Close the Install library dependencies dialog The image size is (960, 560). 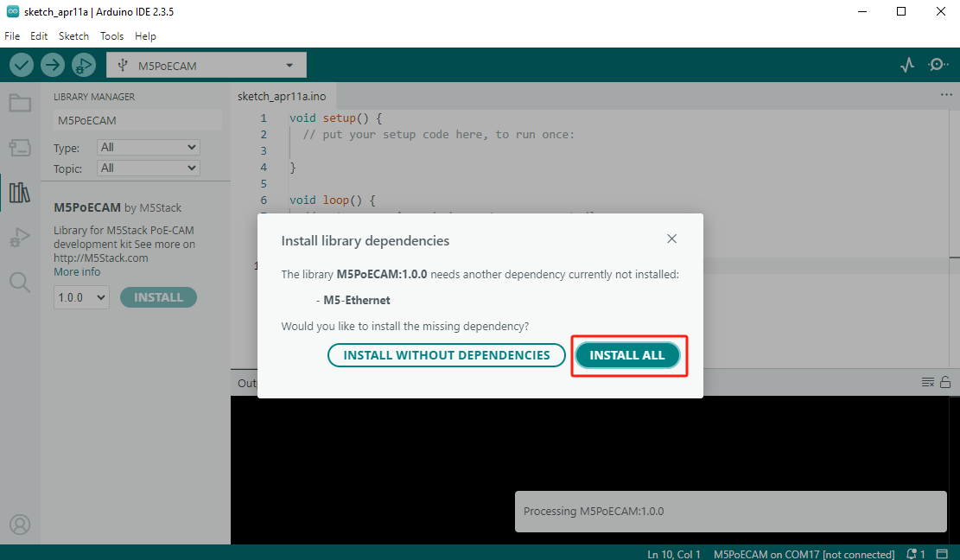point(671,239)
